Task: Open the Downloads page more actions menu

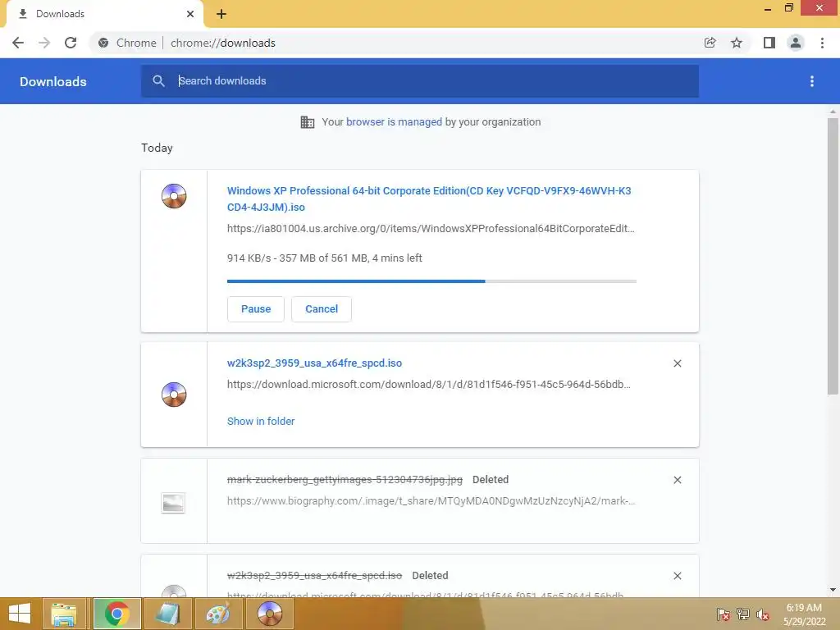Action: tap(811, 81)
